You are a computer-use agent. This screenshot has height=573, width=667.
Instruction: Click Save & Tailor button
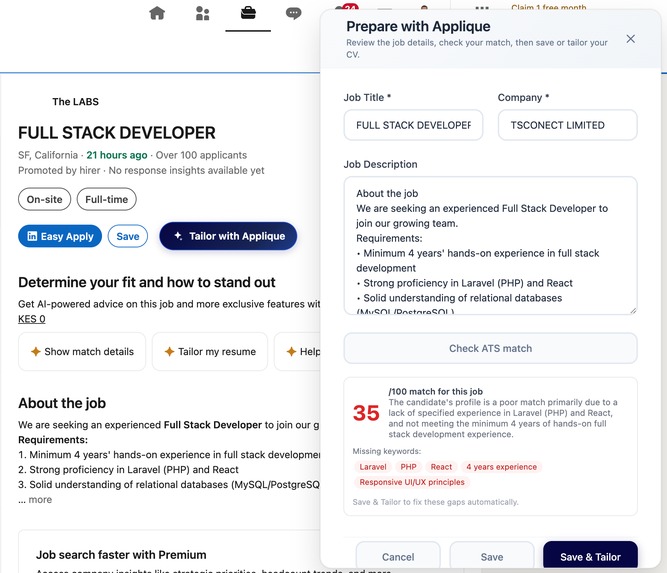(x=590, y=556)
